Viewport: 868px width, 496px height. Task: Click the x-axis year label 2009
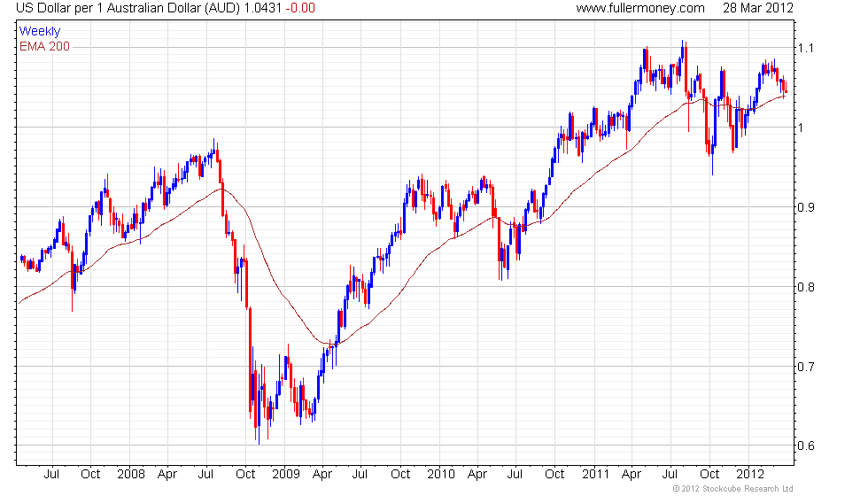coord(285,475)
